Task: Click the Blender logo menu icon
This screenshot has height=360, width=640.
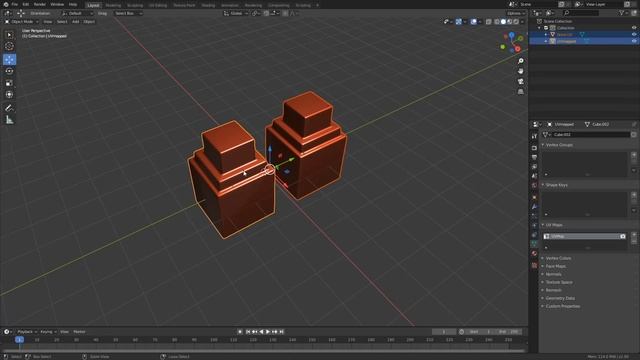Action: click(6, 4)
